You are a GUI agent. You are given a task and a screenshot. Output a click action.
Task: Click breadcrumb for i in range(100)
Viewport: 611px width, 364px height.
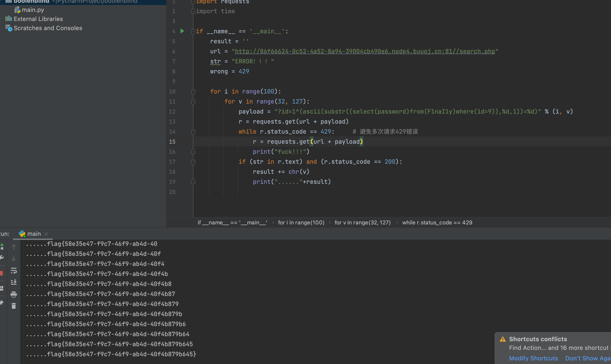[x=301, y=222]
